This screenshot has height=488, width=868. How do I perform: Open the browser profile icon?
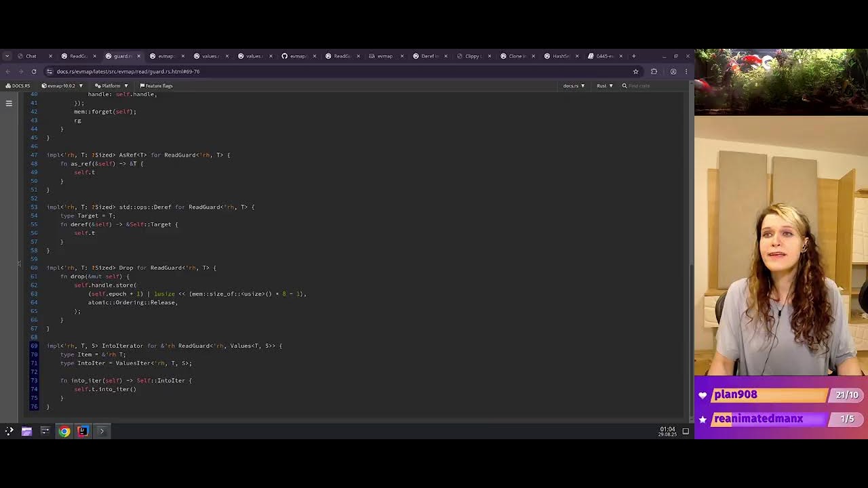(x=673, y=71)
